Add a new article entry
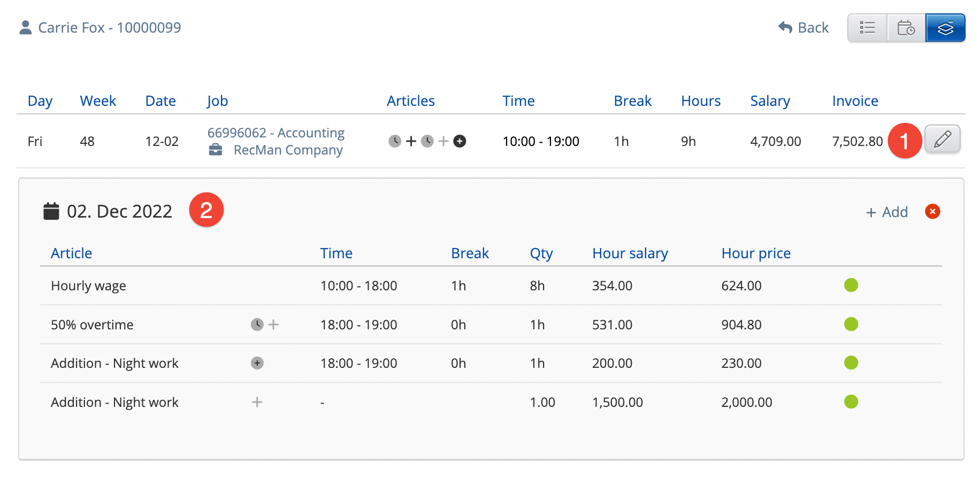Image resolution: width=980 pixels, height=478 pixels. tap(887, 212)
